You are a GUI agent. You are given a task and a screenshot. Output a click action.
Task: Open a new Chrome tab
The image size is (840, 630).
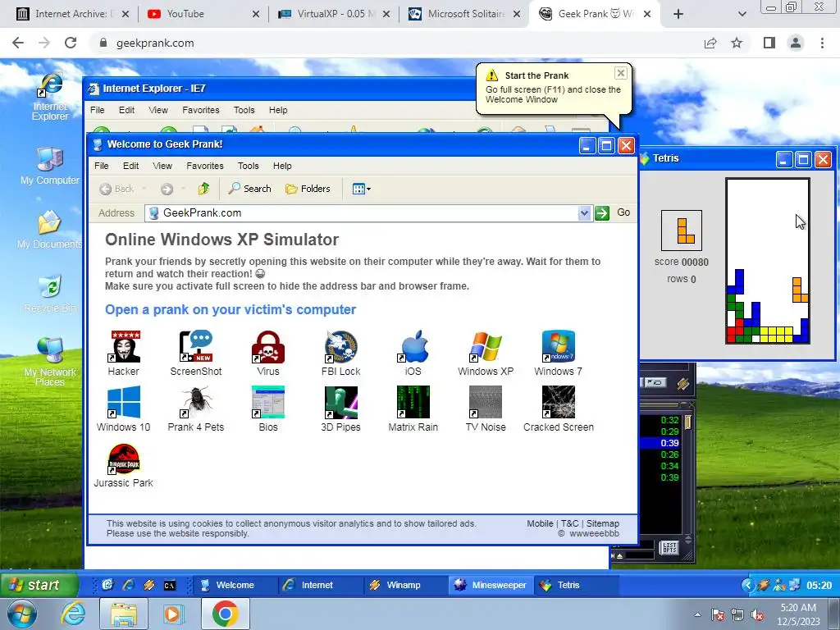[x=678, y=15]
